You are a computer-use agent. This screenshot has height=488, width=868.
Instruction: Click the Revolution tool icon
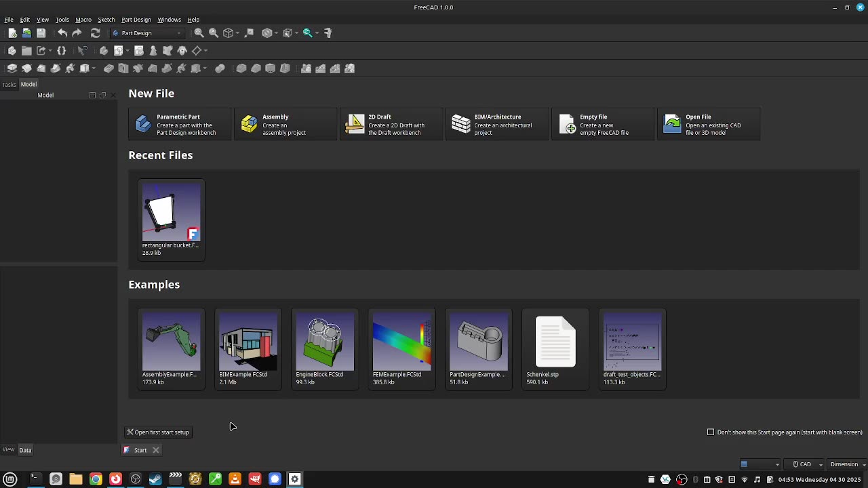coord(26,68)
